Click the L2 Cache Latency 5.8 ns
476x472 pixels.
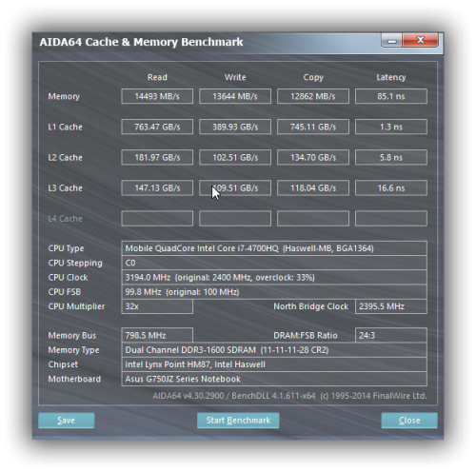pyautogui.click(x=391, y=157)
